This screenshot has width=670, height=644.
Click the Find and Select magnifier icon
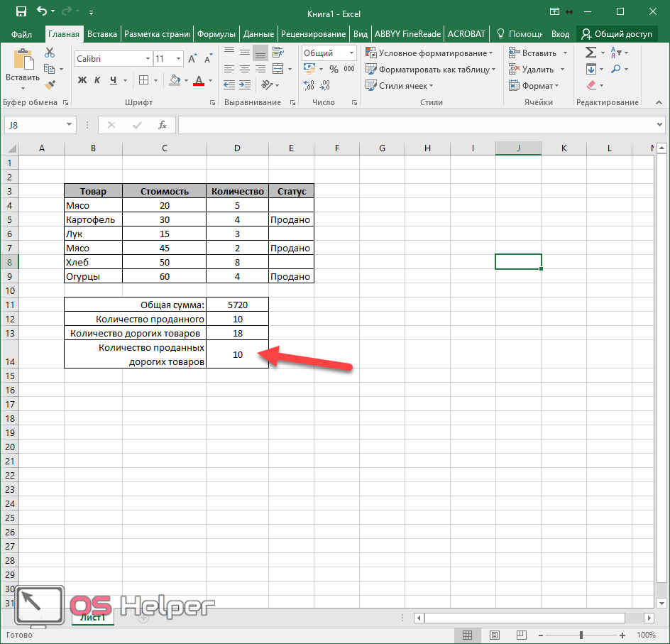(x=615, y=69)
